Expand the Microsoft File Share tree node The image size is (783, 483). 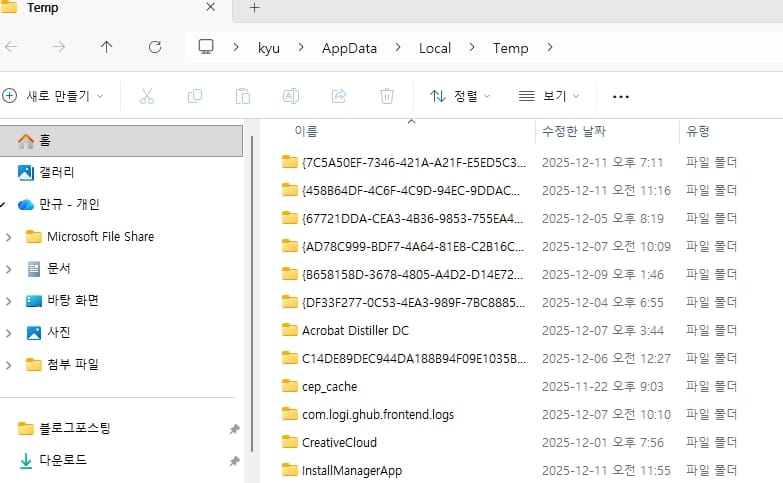click(x=9, y=237)
